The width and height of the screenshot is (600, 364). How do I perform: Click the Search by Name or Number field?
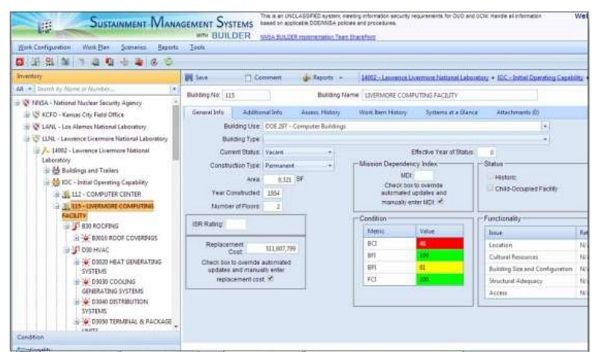click(x=103, y=89)
